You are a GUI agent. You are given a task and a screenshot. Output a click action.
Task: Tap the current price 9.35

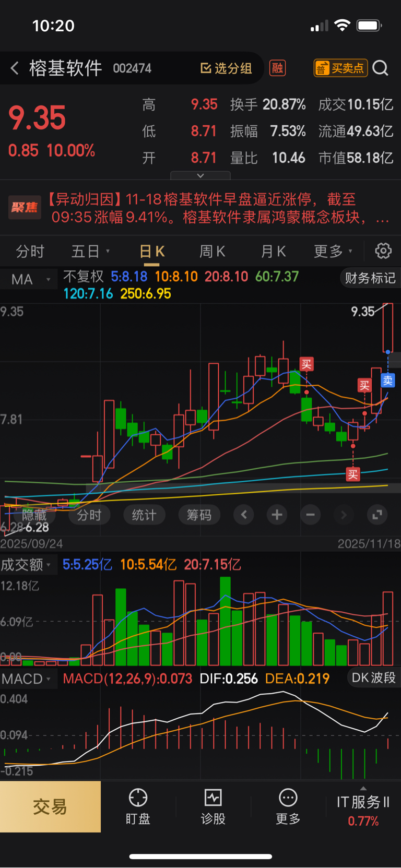(x=37, y=117)
